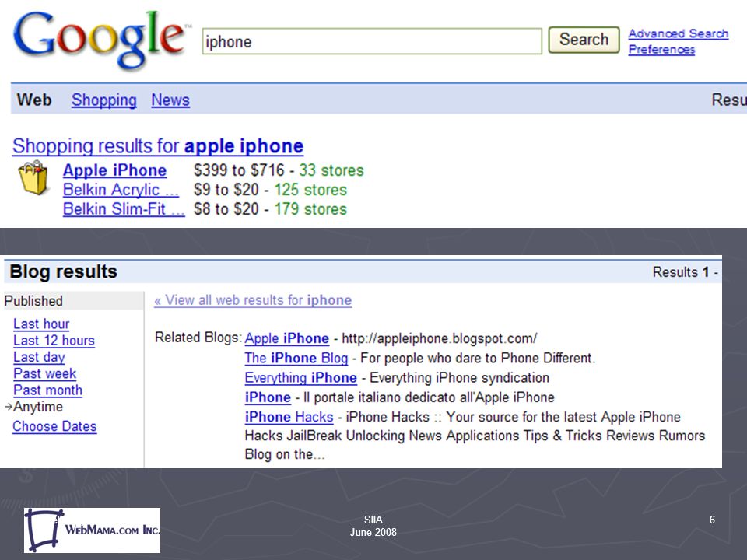
Task: Click the '$399 to $716' price text
Action: [x=239, y=170]
